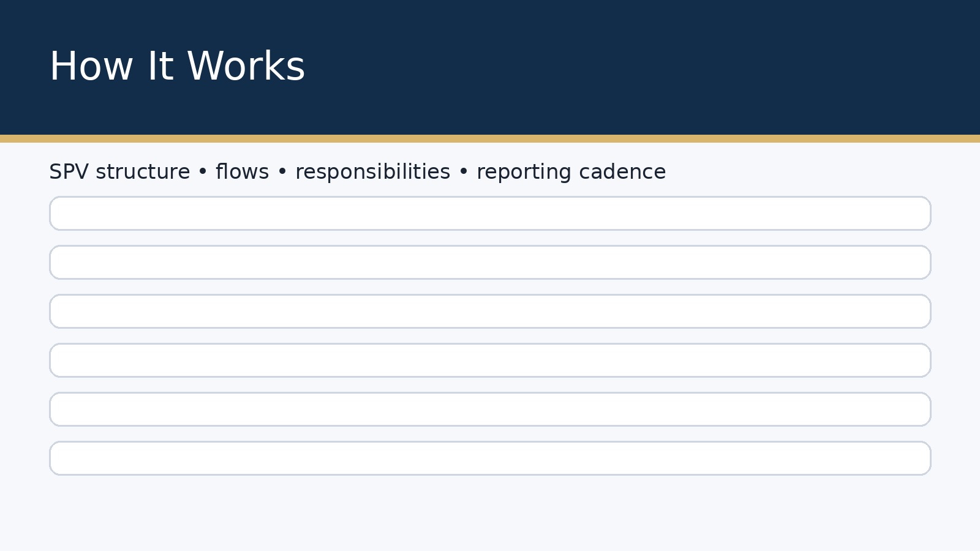Select the gold divider bar under the header
The image size is (980, 551).
pyautogui.click(x=490, y=139)
